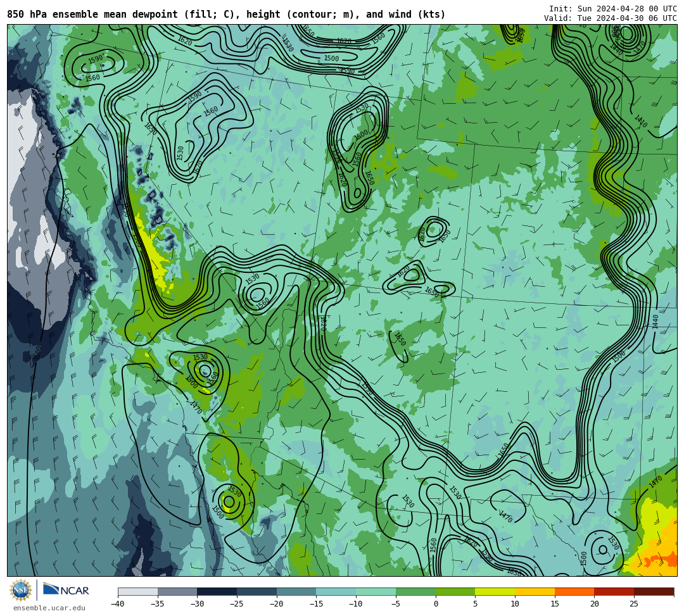Click the -5 colorbar tick label
Screen dimensions: 684x616
click(x=396, y=604)
